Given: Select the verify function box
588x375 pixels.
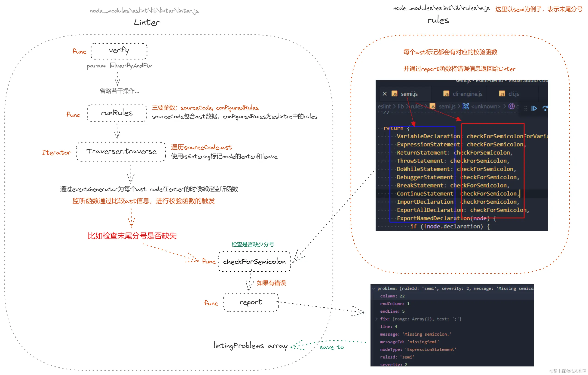Looking at the screenshot, I should 119,51.
